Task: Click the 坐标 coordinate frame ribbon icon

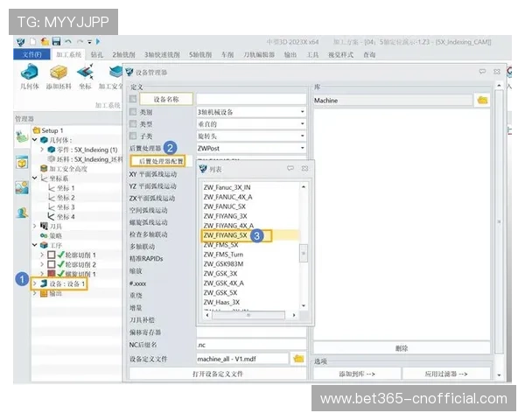Action: (x=85, y=73)
